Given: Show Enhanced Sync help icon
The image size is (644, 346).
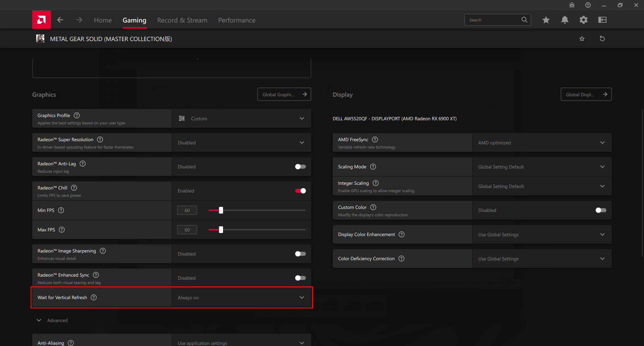Looking at the screenshot, I should pos(96,275).
